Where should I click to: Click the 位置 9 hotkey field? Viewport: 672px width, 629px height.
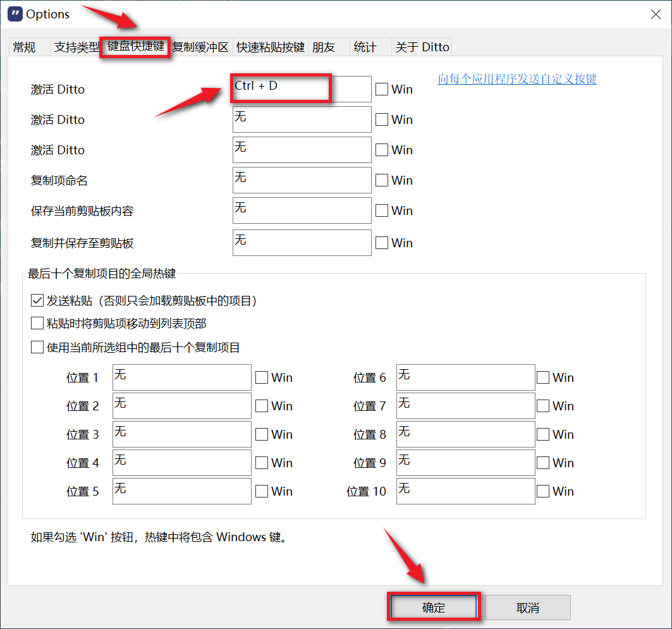(x=465, y=463)
